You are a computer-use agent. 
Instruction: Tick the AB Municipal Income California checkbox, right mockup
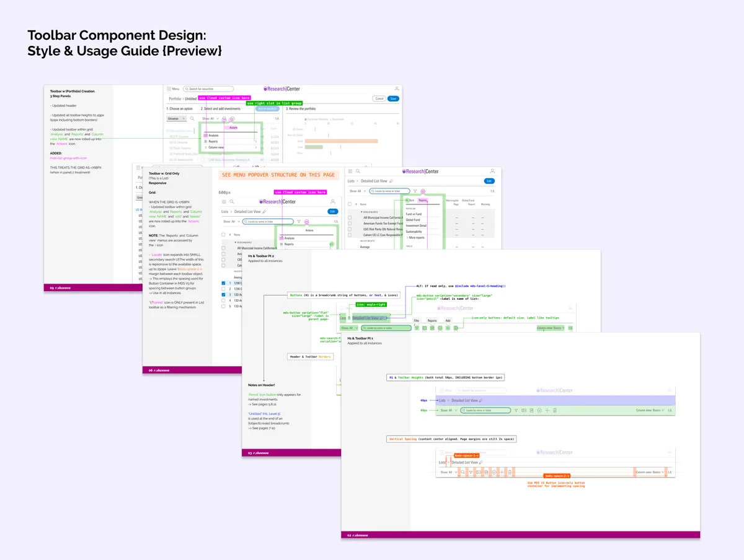(350, 218)
